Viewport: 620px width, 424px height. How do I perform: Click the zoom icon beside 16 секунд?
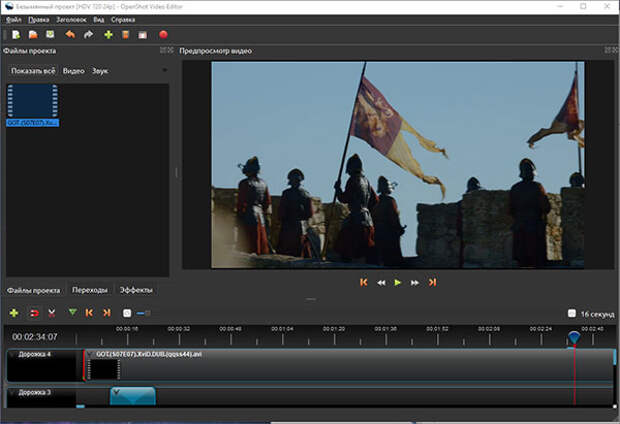[572, 314]
